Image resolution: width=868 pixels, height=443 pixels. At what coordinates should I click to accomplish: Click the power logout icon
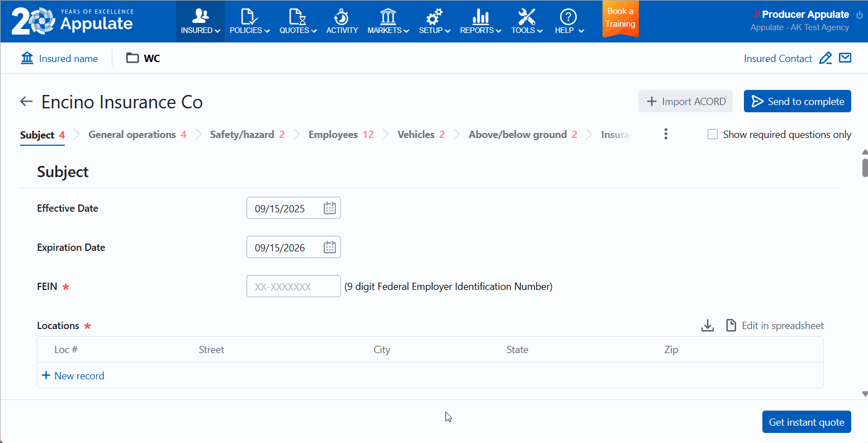point(860,15)
